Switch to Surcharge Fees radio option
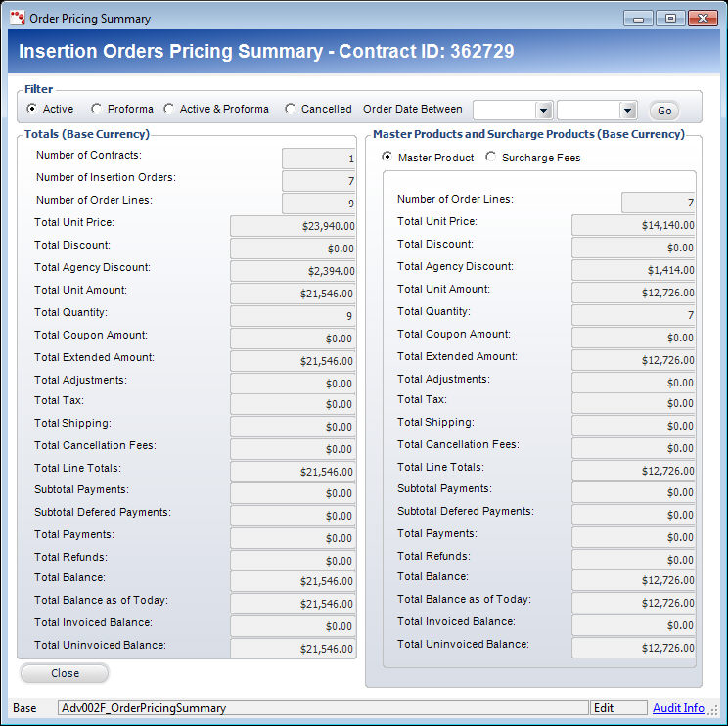 [491, 157]
